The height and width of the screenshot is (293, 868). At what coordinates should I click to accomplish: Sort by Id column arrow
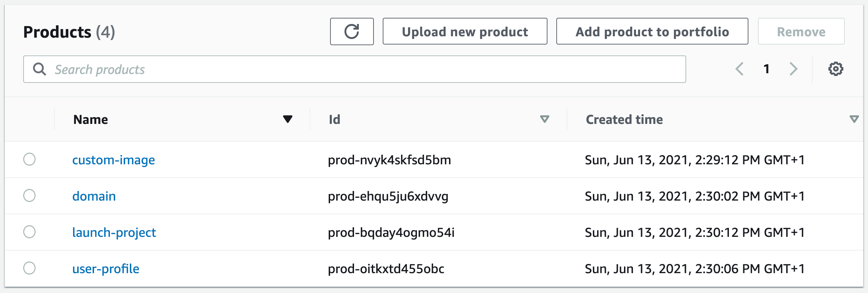click(544, 119)
